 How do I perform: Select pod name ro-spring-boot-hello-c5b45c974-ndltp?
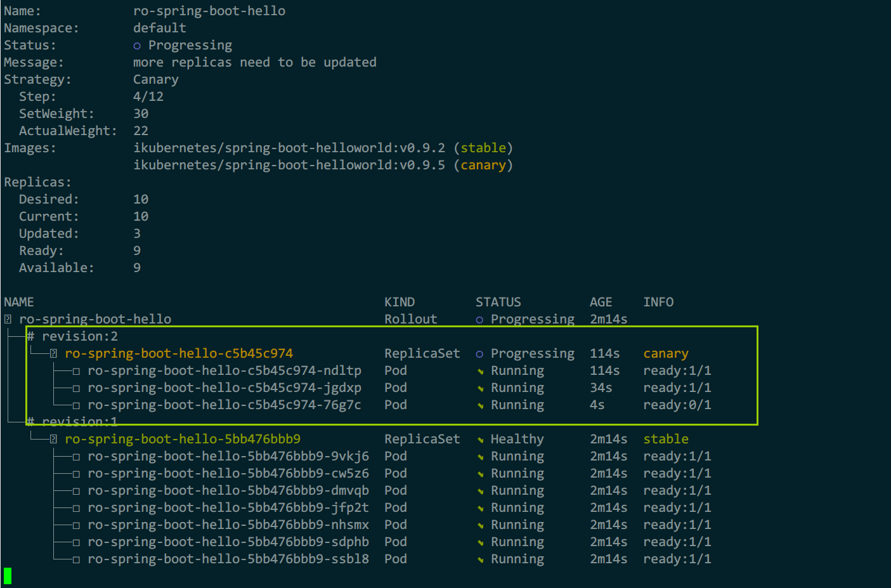(x=224, y=370)
